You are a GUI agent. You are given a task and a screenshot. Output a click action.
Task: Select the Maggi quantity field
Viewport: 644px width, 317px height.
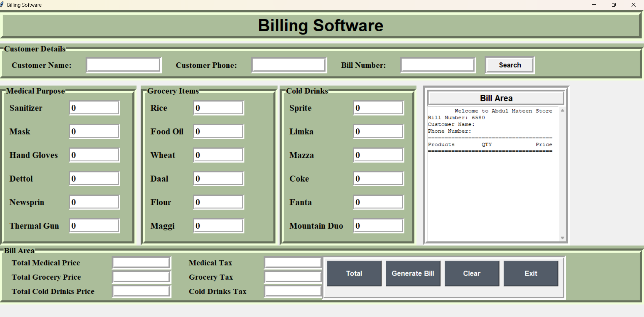point(218,225)
